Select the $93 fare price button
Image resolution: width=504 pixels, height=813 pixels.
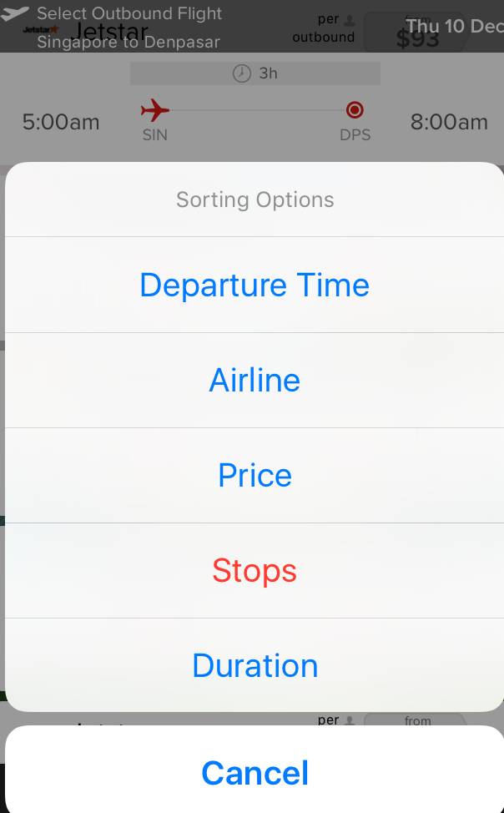(x=417, y=33)
